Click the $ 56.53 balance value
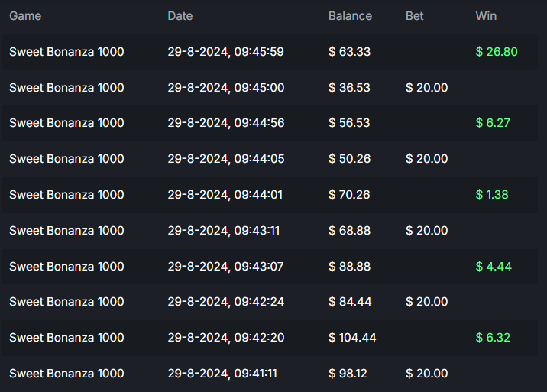The height and width of the screenshot is (392, 547). (x=349, y=123)
